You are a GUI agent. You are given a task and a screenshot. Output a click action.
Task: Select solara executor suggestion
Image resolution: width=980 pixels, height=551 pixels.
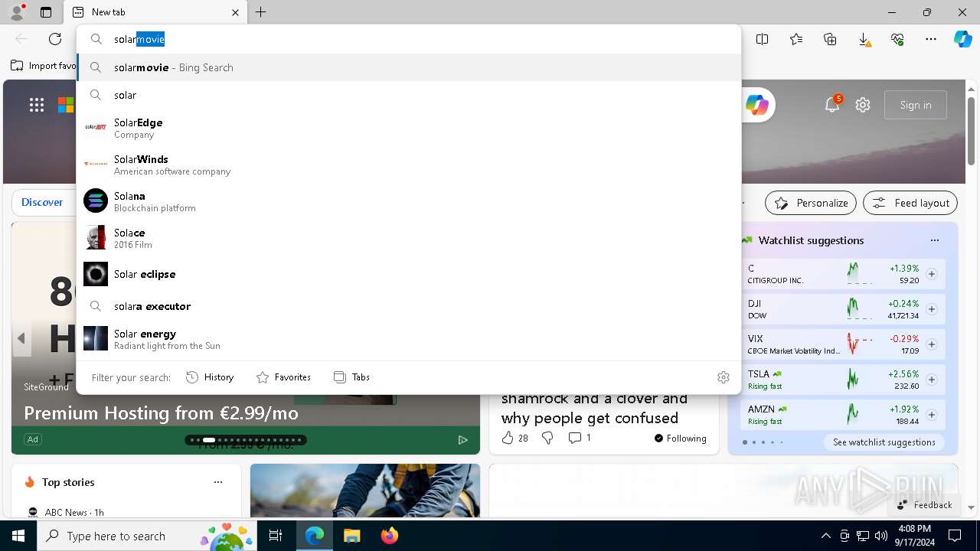(x=409, y=306)
